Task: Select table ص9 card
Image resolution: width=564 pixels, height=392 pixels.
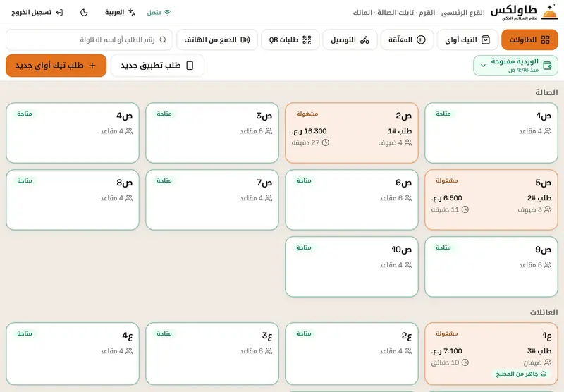Action: pyautogui.click(x=491, y=267)
